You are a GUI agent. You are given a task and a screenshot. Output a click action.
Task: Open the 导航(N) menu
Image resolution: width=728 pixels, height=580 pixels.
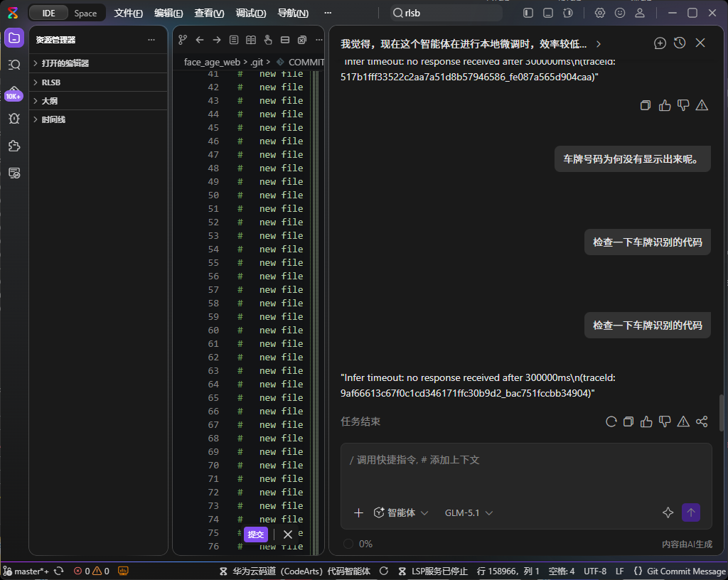coord(293,13)
